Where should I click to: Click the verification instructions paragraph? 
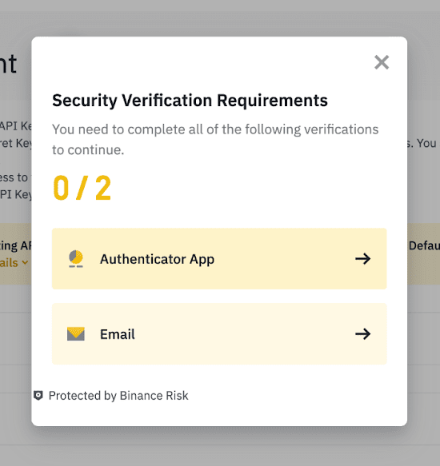coord(215,139)
